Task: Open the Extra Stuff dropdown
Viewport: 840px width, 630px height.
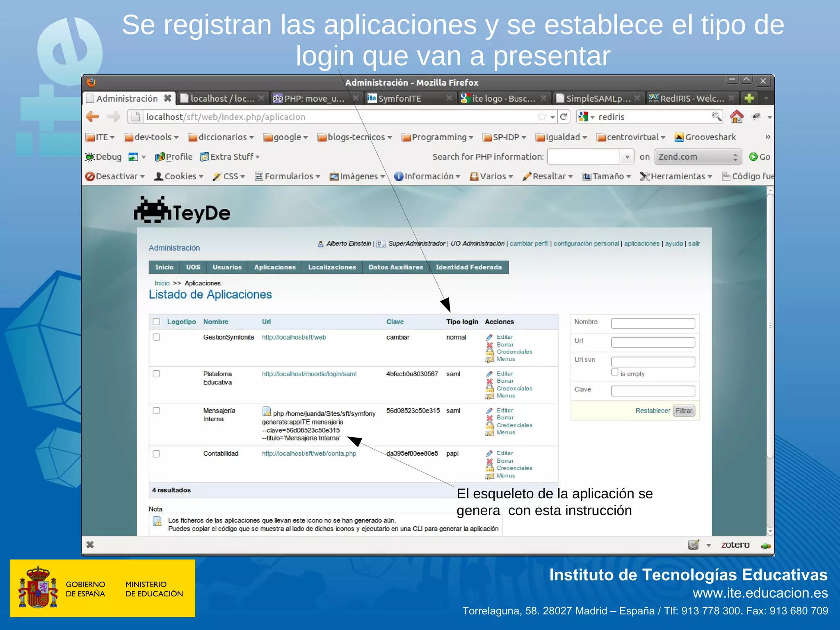Action: [230, 157]
